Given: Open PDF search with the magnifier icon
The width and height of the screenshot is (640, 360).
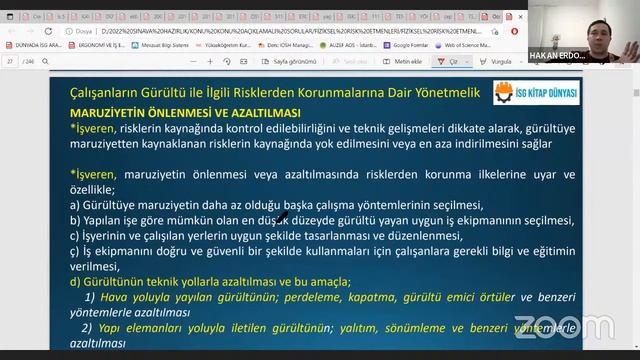Looking at the screenshot, I should pos(45,61).
